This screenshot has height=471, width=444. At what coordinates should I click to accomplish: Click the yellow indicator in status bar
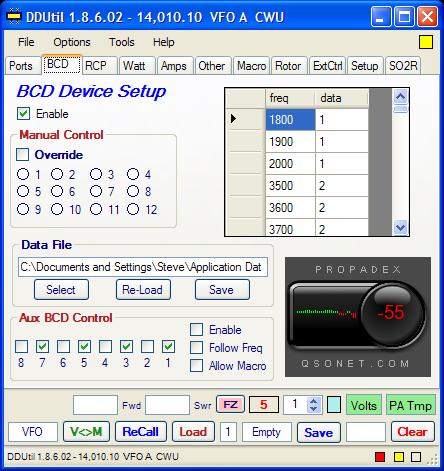(x=399, y=457)
